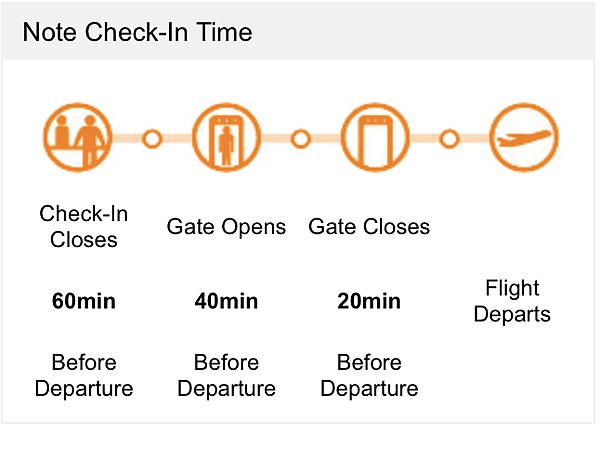600x459 pixels.
Task: Click the Check-In Closes label
Action: click(83, 226)
